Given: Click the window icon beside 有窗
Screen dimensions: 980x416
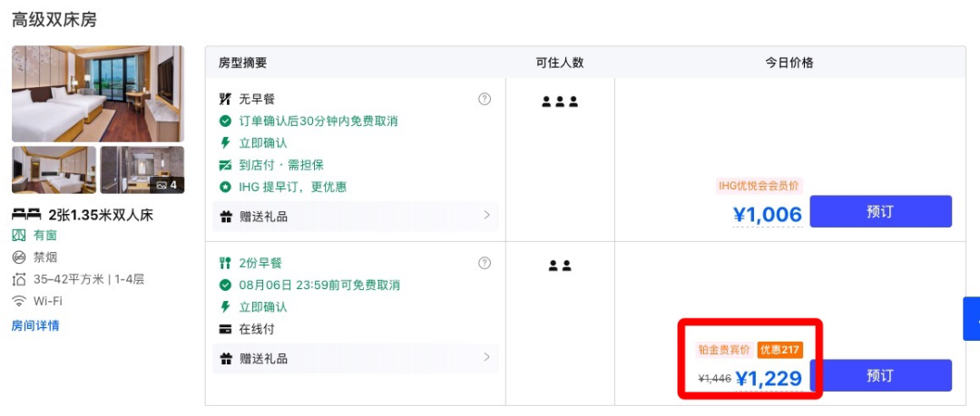Looking at the screenshot, I should pos(19,236).
